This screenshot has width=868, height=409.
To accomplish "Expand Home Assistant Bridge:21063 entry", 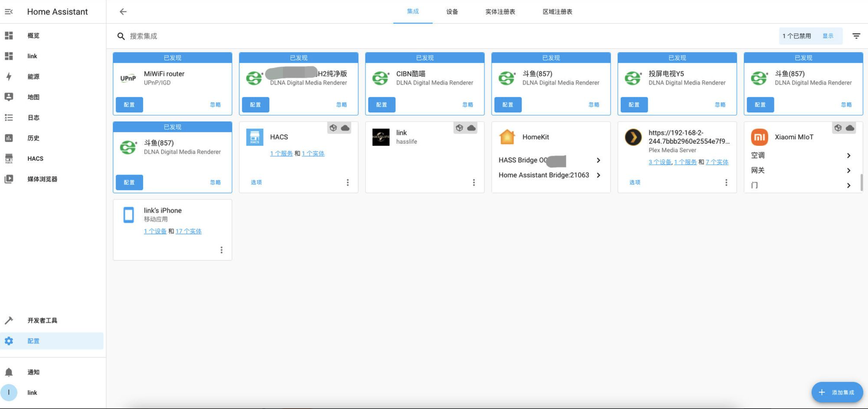I will point(551,175).
